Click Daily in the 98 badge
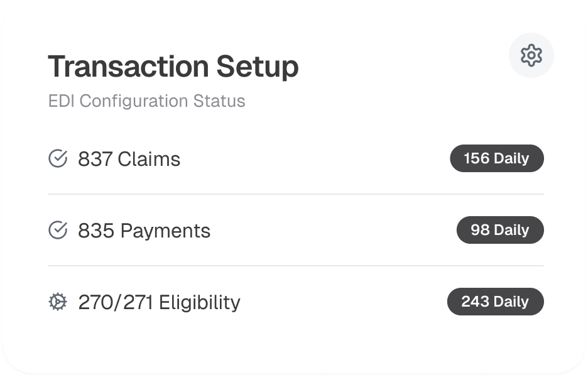588x377 pixels. (511, 230)
